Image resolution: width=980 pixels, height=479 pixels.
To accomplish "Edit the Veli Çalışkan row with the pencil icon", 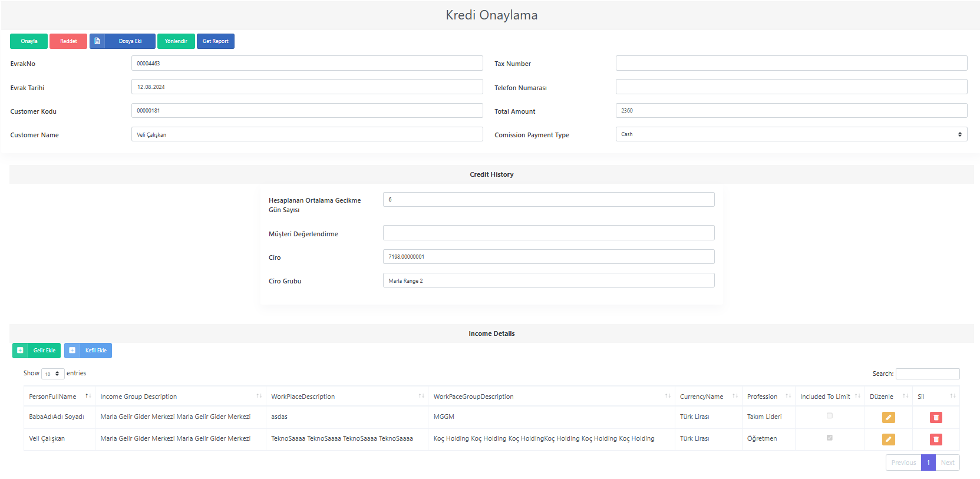I will click(888, 439).
